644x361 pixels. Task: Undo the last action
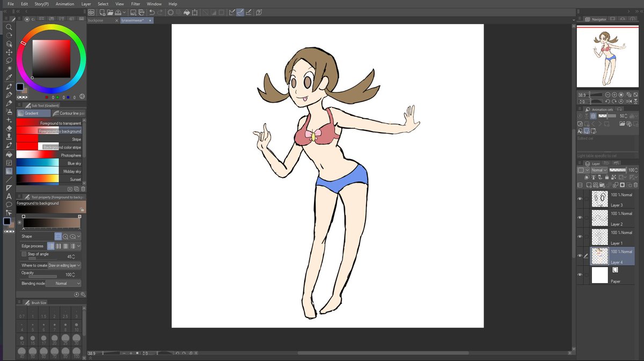point(152,12)
